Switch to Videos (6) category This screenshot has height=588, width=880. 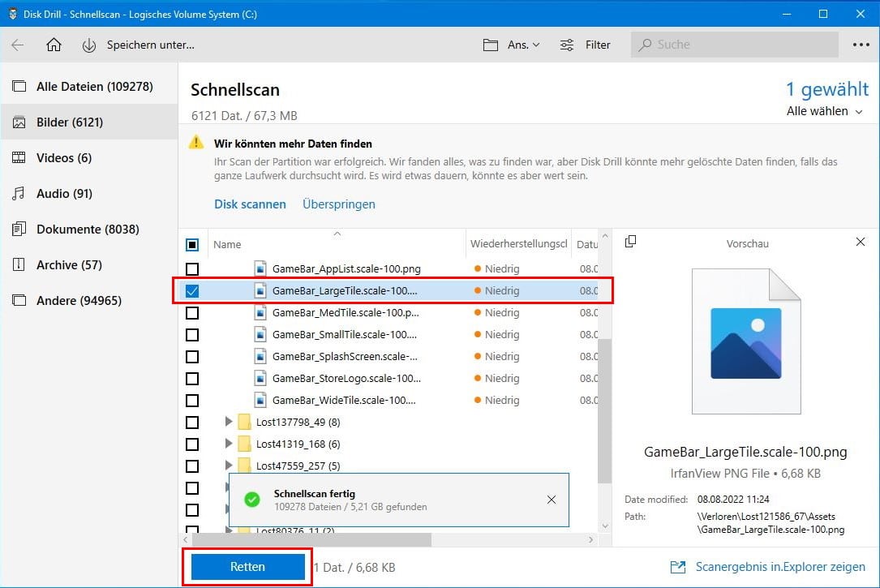[90, 157]
